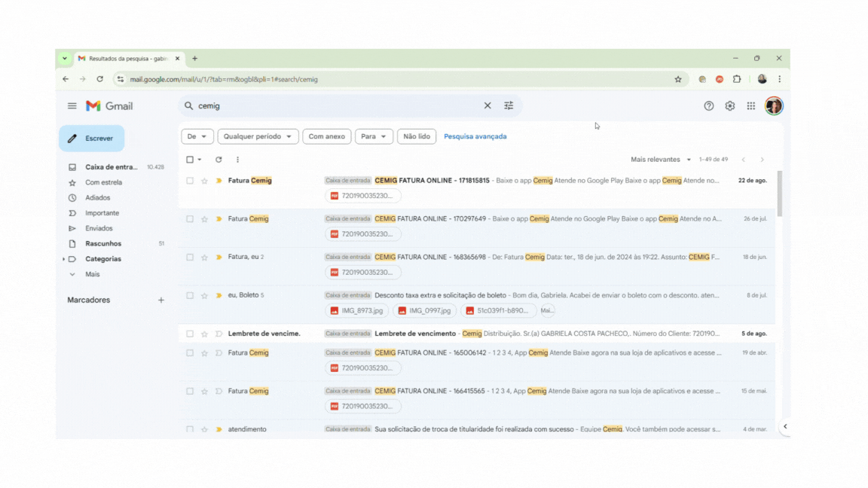Image resolution: width=868 pixels, height=488 pixels.
Task: Toggle importance marker on eu, Boleto email
Action: point(219,295)
